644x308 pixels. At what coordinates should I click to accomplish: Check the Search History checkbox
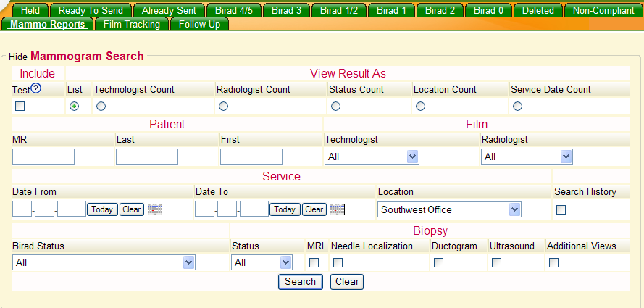pyautogui.click(x=561, y=210)
